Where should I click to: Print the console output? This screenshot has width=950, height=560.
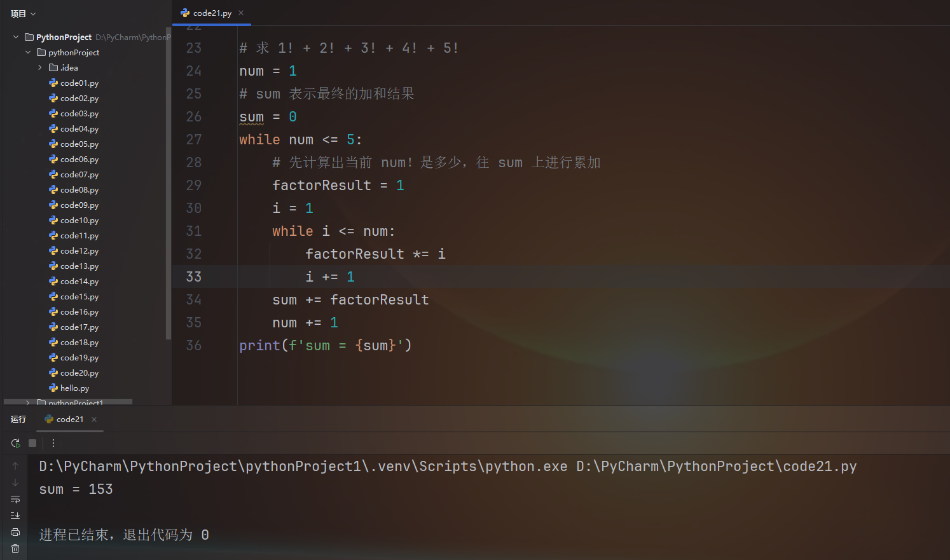[15, 532]
